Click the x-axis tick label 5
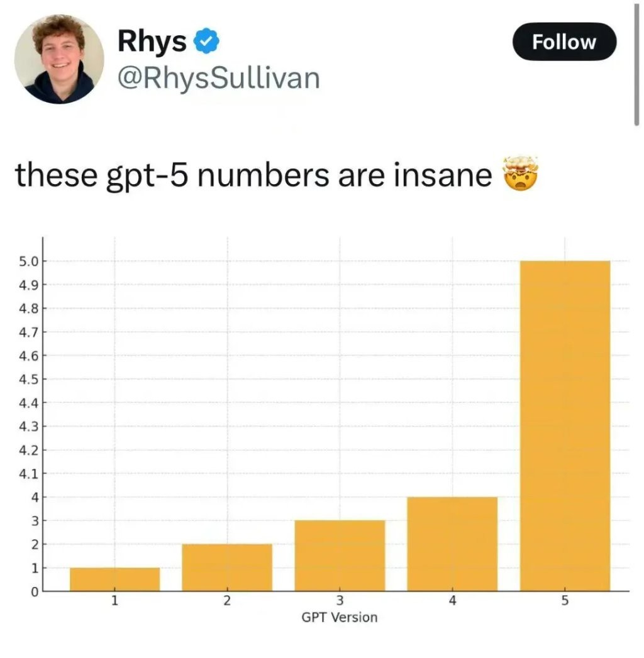This screenshot has width=644, height=658. coord(565,601)
